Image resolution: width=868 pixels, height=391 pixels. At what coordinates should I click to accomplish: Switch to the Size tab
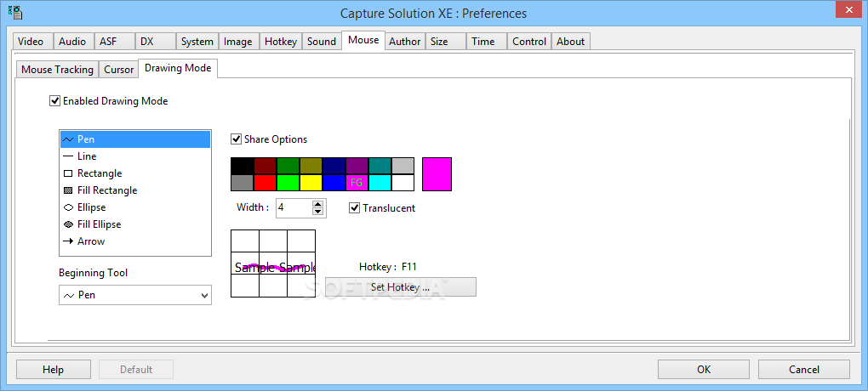(x=446, y=42)
